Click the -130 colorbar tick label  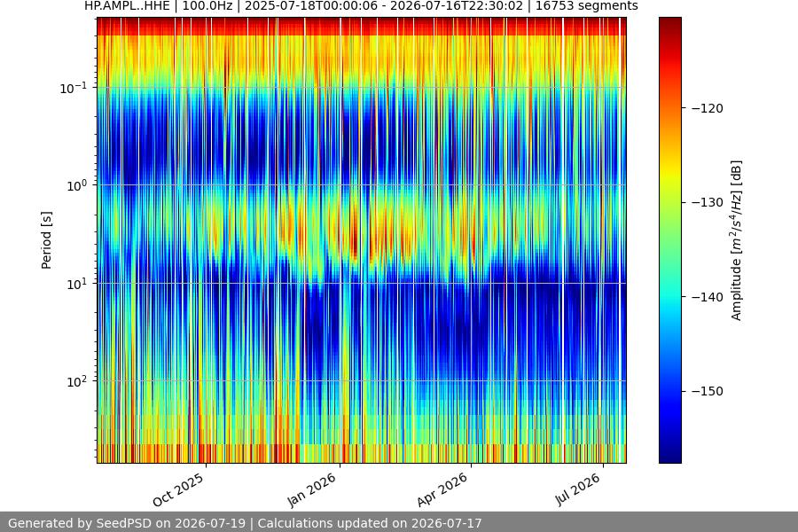707,202
